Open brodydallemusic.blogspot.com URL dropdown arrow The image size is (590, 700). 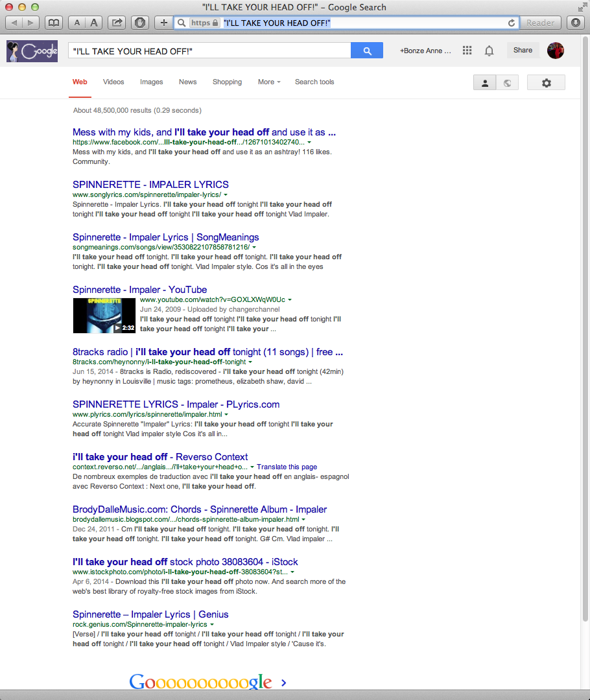303,520
